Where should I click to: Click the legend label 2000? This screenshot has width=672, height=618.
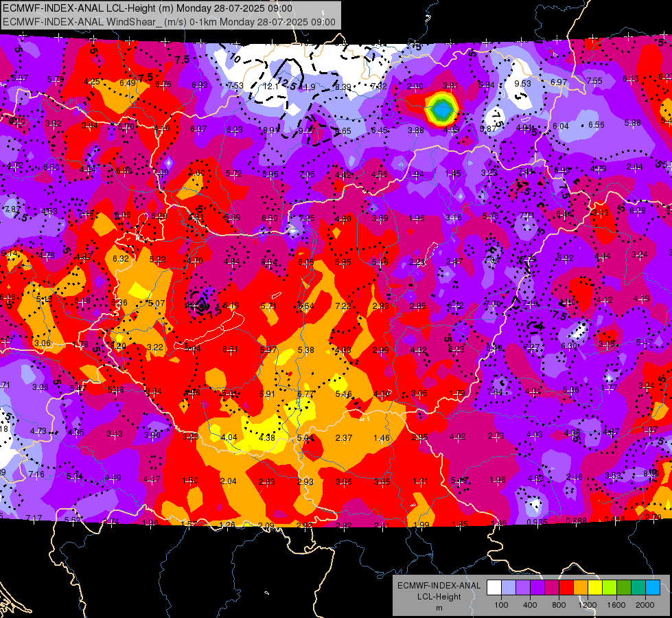tap(645, 605)
